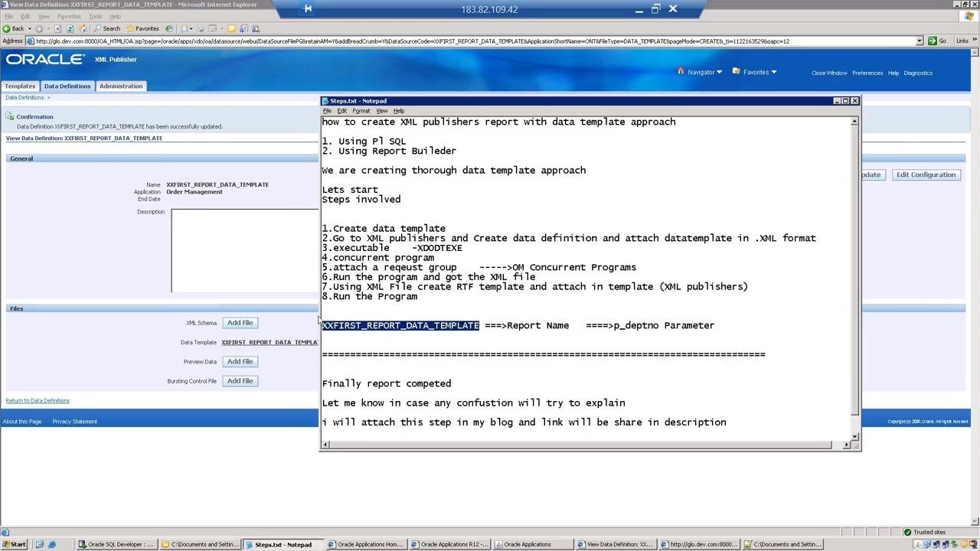Open the Administration tab
980x551 pixels.
(x=121, y=86)
